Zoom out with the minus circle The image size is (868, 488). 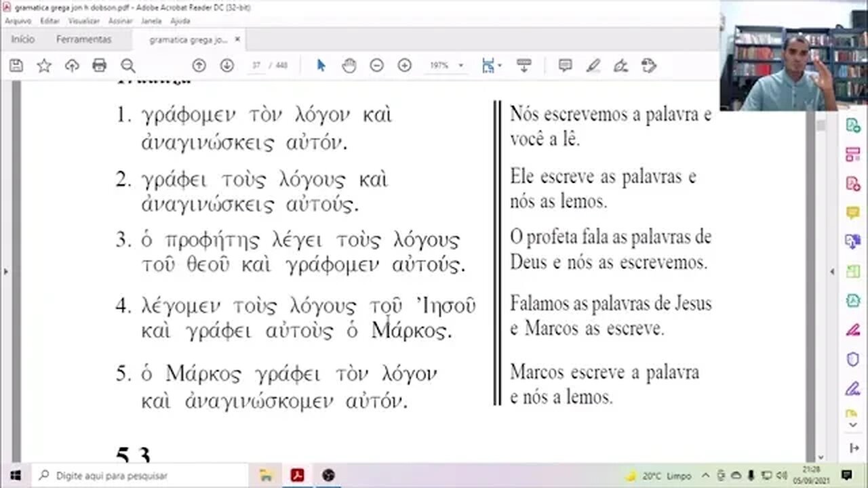377,66
